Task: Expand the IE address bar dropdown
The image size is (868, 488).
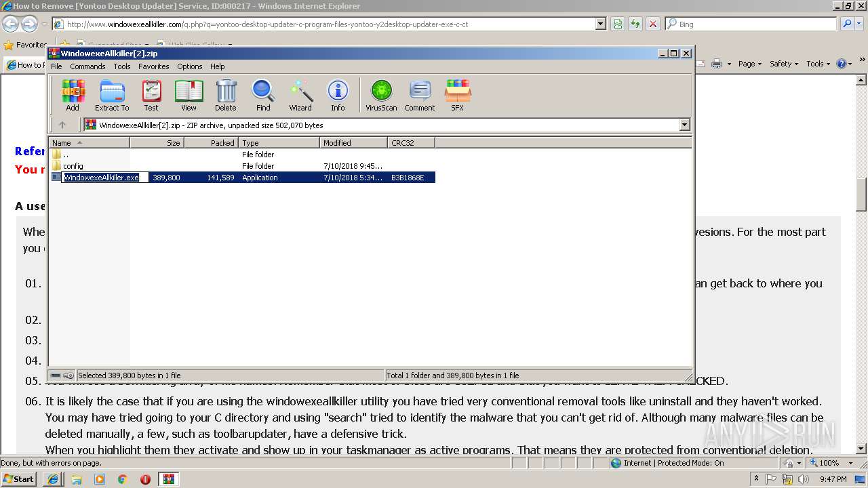Action: tap(601, 24)
